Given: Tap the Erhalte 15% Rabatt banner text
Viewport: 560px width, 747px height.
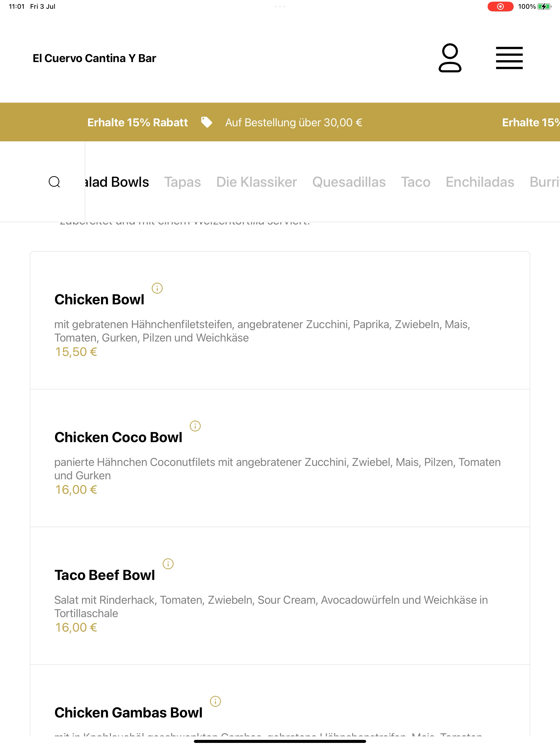Looking at the screenshot, I should click(138, 122).
